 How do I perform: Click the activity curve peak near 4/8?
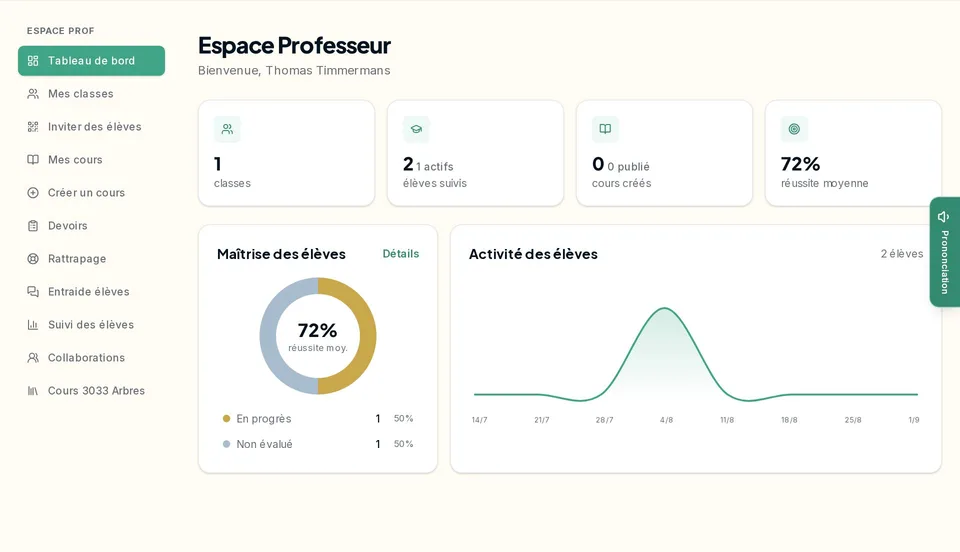[x=665, y=308]
